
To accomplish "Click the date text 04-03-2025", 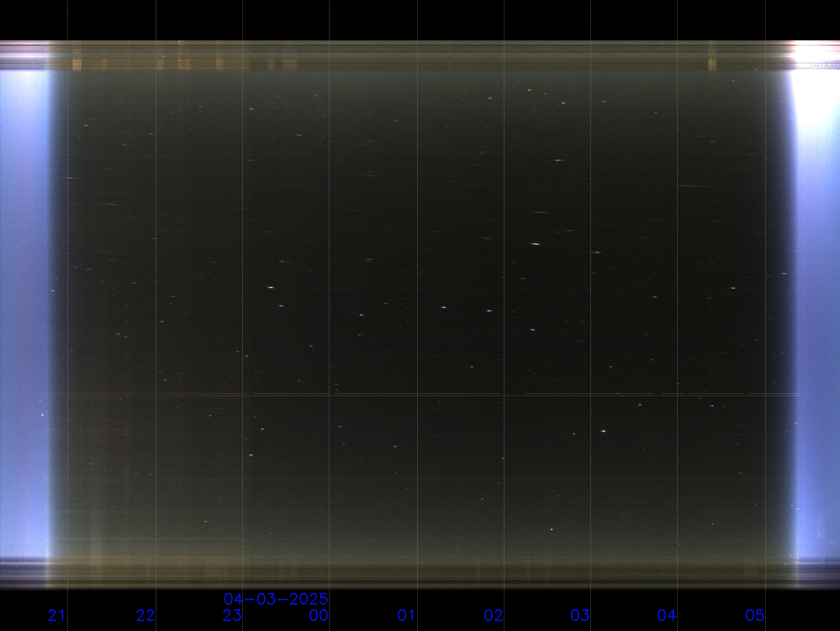I will click(x=276, y=599).
